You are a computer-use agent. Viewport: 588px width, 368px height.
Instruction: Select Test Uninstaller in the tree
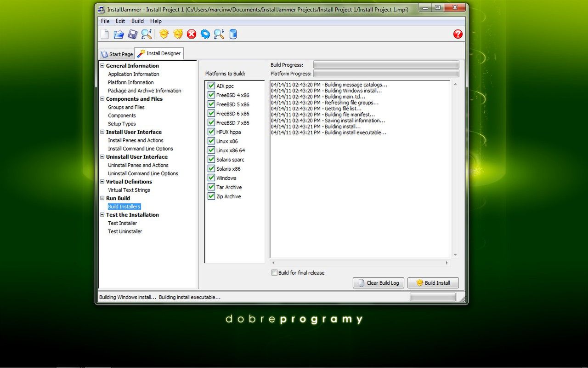125,231
